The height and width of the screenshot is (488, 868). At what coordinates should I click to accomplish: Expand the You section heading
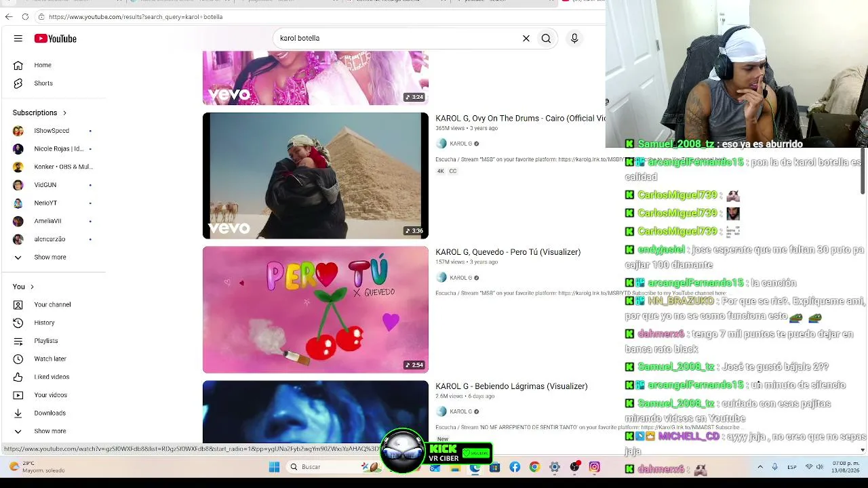coord(23,287)
